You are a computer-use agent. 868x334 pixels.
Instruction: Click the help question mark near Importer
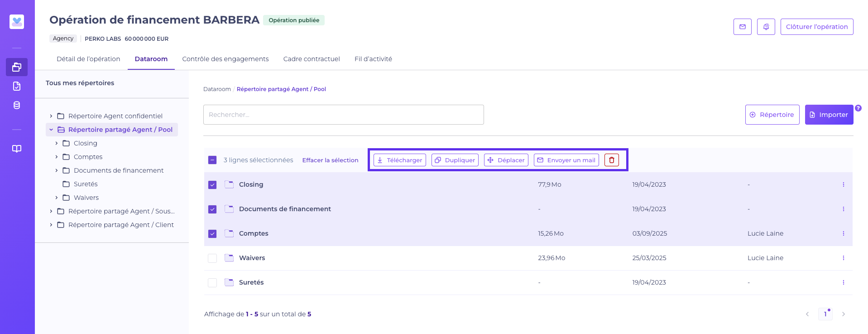(x=858, y=108)
